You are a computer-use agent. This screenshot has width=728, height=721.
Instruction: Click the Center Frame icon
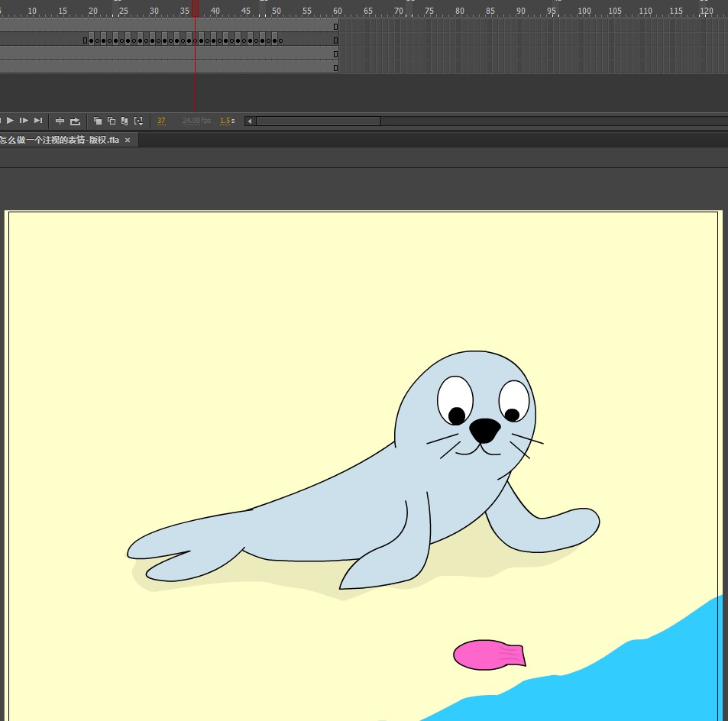[60, 121]
